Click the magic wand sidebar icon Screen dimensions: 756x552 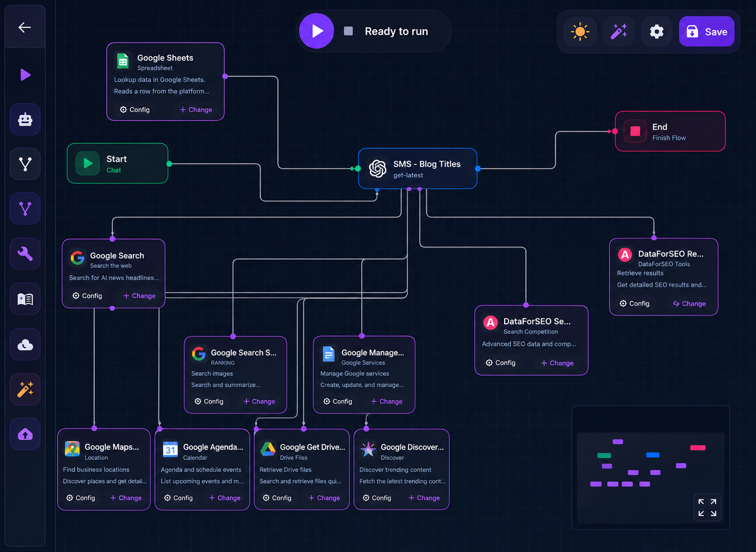25,389
